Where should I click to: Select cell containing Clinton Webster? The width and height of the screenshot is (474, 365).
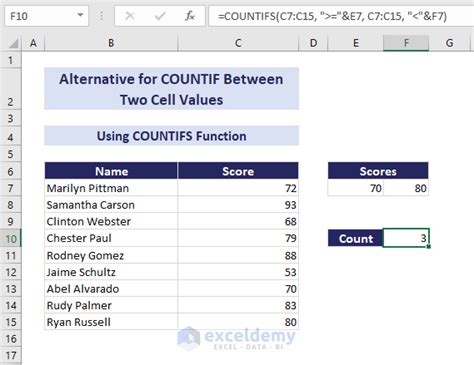pos(111,221)
